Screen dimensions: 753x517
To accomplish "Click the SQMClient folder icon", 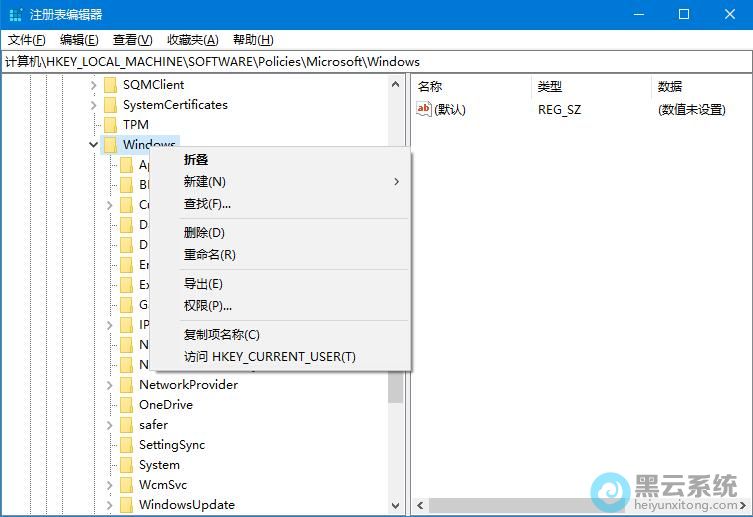I will pyautogui.click(x=110, y=85).
